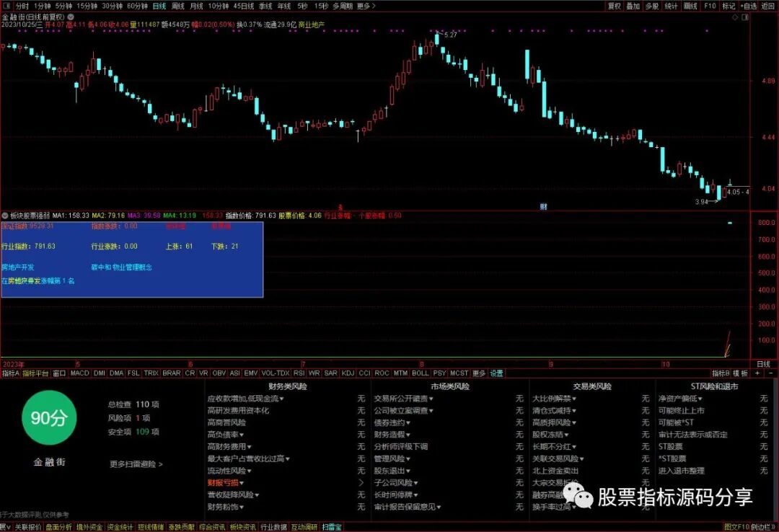Viewport: 779px width, 532px height.
Task: Select the MACD indicator
Action: 79,373
